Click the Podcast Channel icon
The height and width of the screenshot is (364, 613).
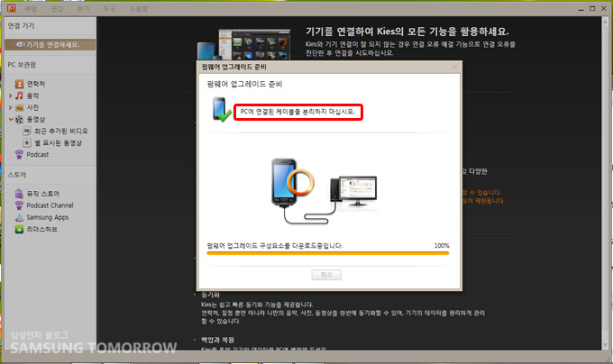tap(19, 205)
